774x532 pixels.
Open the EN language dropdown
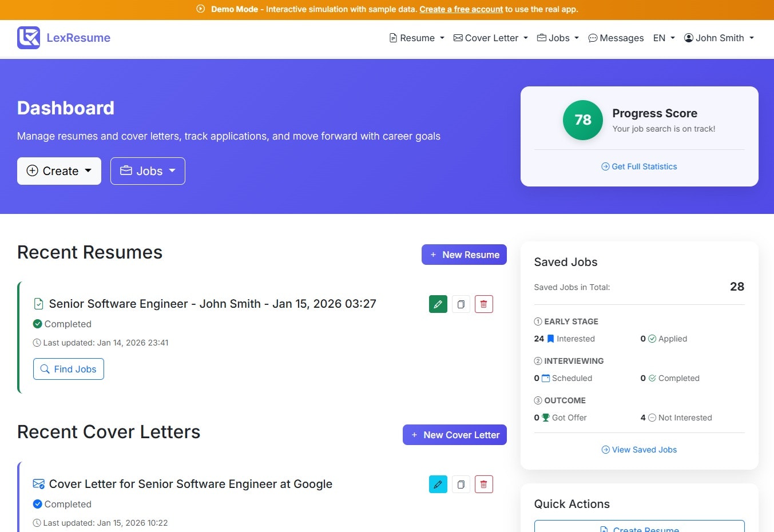point(663,38)
